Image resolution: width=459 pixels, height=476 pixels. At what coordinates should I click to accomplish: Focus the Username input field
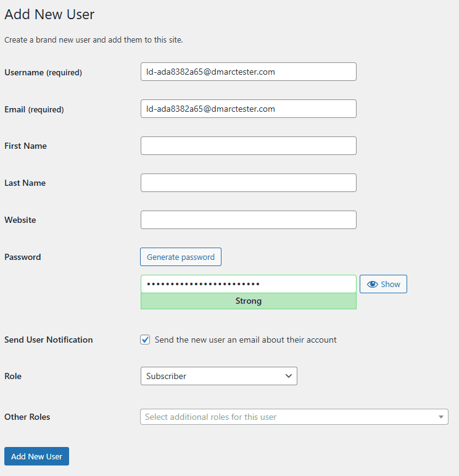(x=249, y=72)
